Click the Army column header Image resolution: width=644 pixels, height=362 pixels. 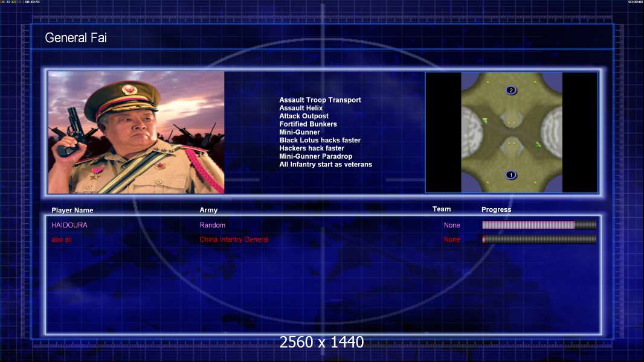(x=208, y=210)
